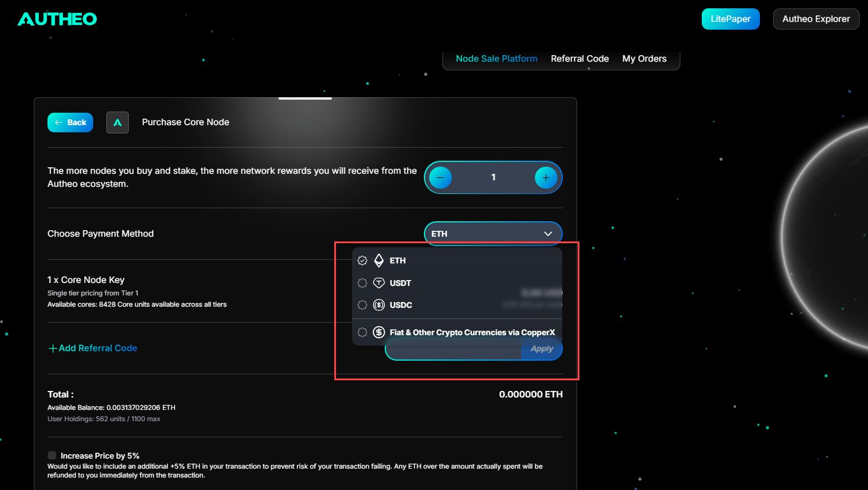Select the ETH radio option
Image resolution: width=868 pixels, height=490 pixels.
pos(362,260)
